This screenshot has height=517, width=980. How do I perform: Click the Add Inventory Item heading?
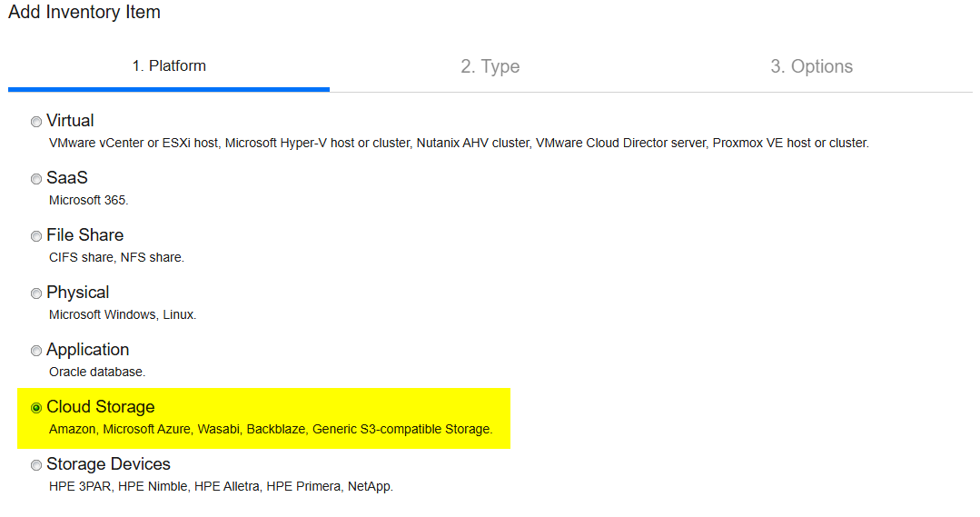click(x=84, y=12)
